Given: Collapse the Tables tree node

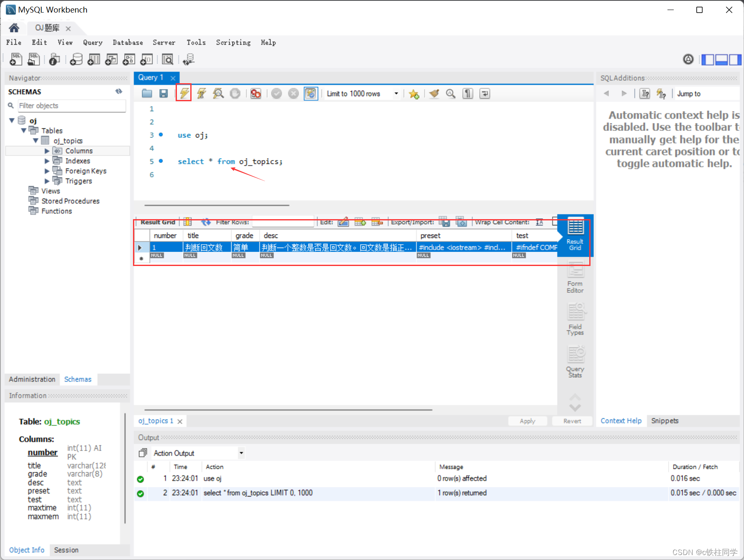Looking at the screenshot, I should 24,130.
